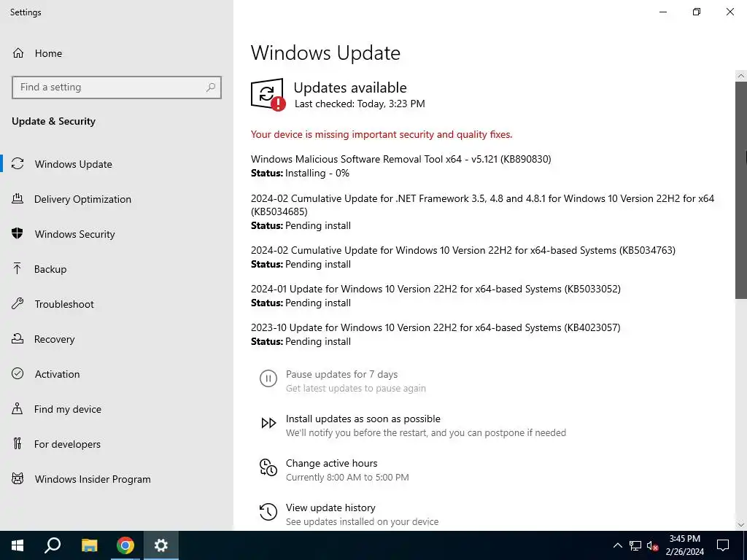
Task: Click the Change active hours clock icon
Action: 268,467
